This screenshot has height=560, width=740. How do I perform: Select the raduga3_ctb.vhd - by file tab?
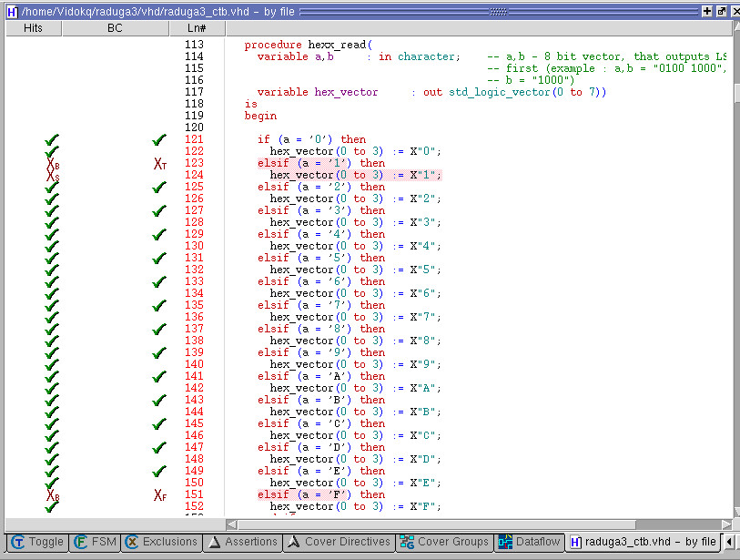point(644,542)
